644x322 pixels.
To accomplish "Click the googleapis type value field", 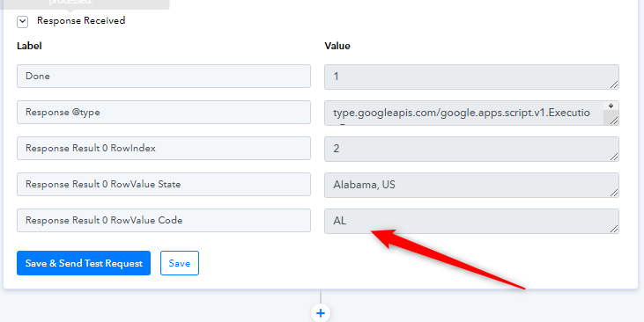I will [x=471, y=113].
